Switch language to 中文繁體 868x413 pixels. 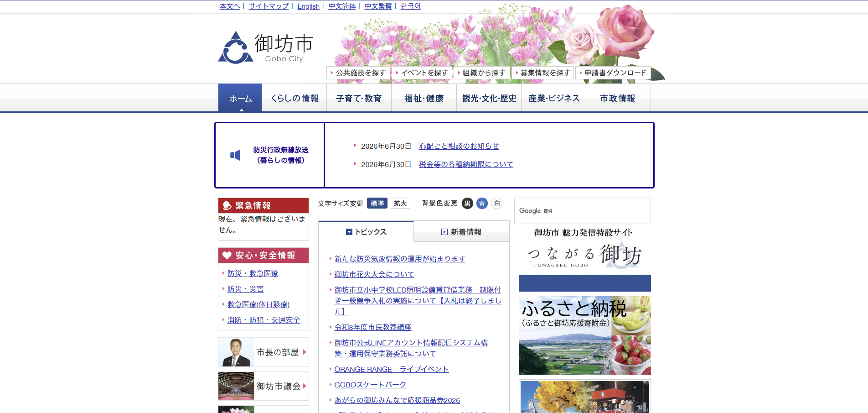click(378, 6)
